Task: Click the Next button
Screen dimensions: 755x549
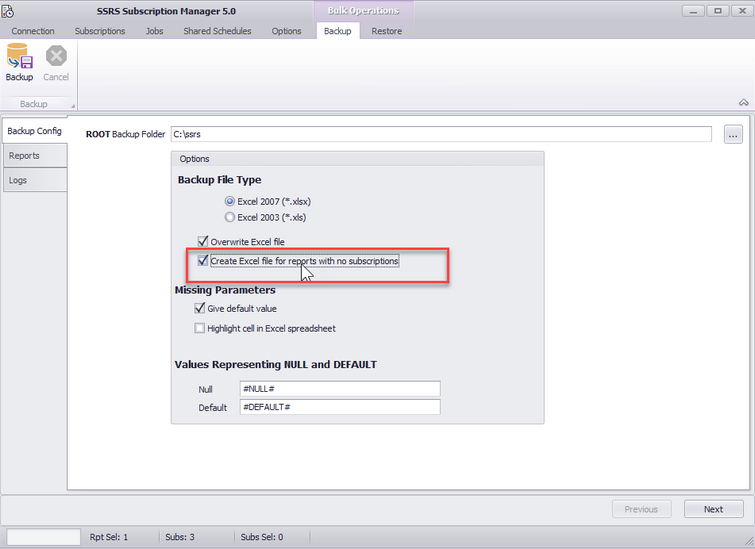Action: click(x=713, y=509)
